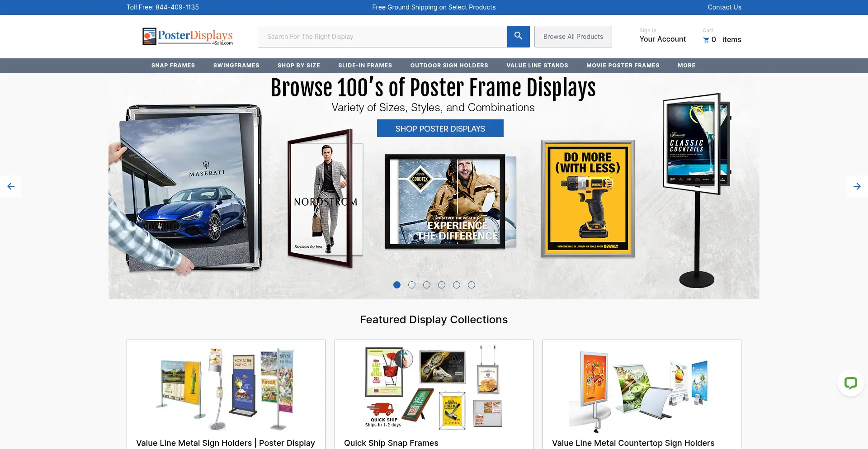Click the Classic Cocktails floor stand image
The image size is (868, 449).
pos(696,190)
